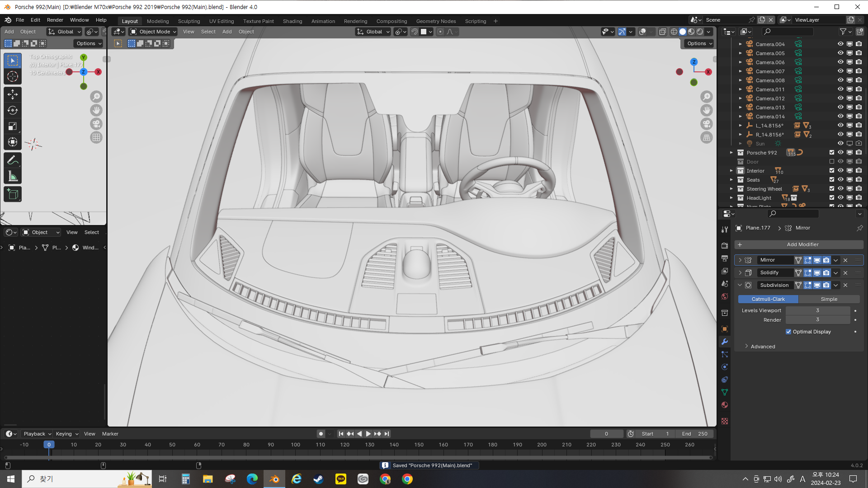Uncheck Optimal Display option
The image size is (868, 488).
point(788,332)
